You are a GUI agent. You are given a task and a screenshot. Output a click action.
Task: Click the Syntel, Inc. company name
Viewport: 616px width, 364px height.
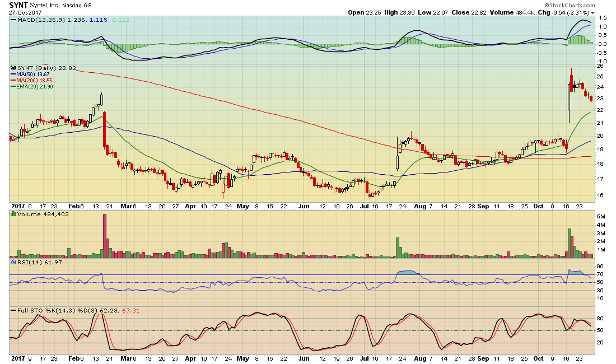pyautogui.click(x=45, y=6)
